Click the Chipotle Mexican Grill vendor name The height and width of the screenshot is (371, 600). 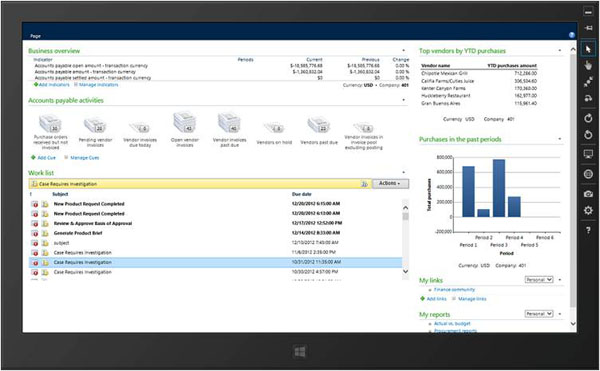tap(444, 73)
